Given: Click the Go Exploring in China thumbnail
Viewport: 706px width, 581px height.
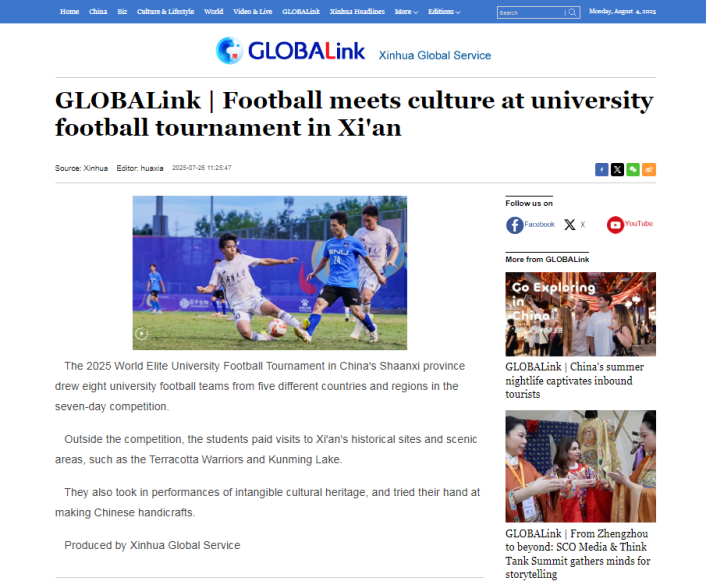Looking at the screenshot, I should [580, 314].
